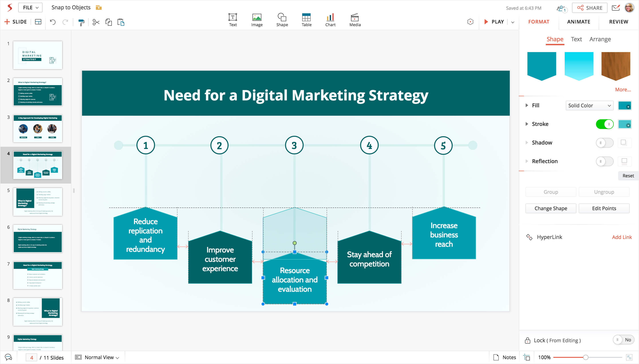The width and height of the screenshot is (639, 364).
Task: Click the slide layout icon
Action: tap(38, 22)
